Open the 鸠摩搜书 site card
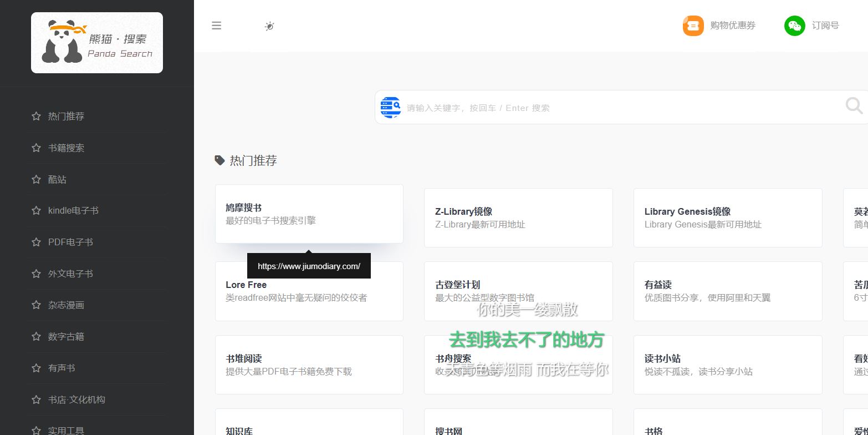The width and height of the screenshot is (868, 435). 309,214
